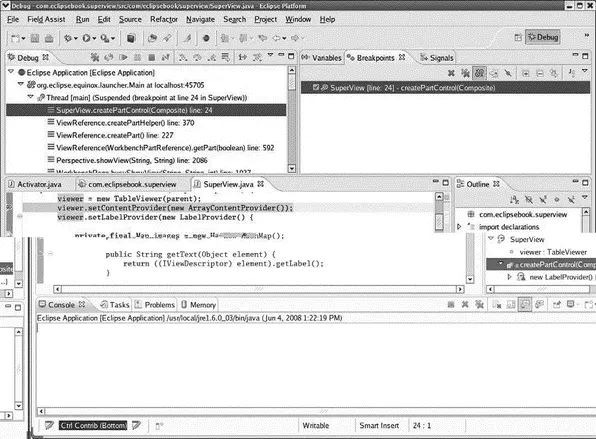
Task: Switch to the Signals tab
Action: [437, 58]
